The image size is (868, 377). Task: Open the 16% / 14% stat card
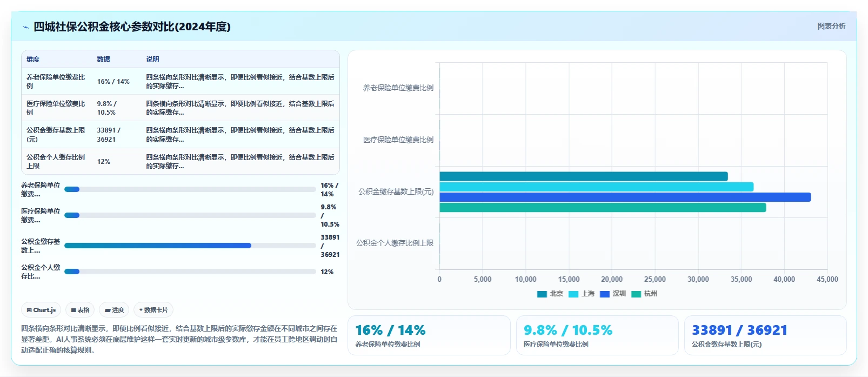[429, 335]
